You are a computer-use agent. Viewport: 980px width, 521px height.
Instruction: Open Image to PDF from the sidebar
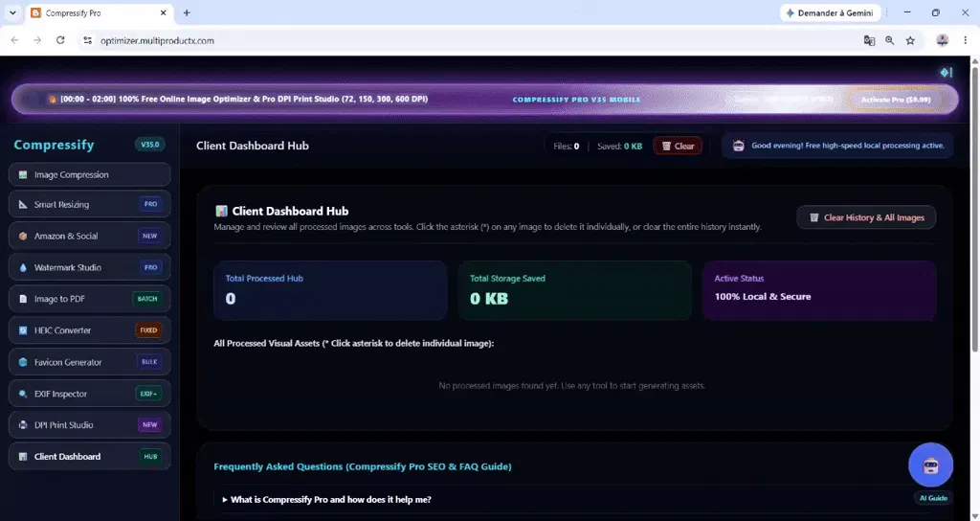(89, 299)
